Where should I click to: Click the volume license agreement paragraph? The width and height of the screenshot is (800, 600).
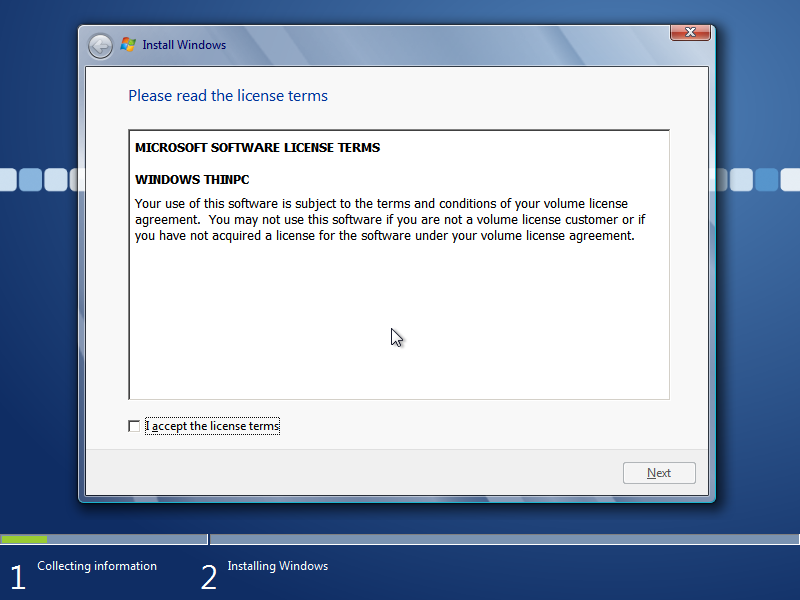click(390, 219)
